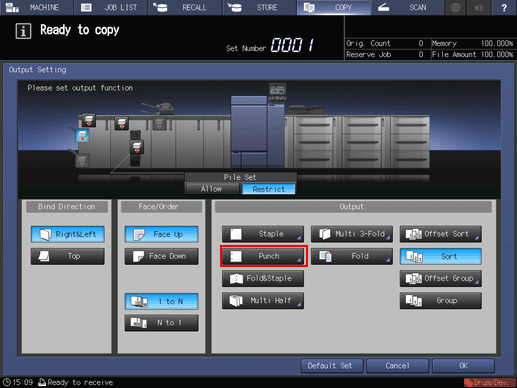Select the highlighted blue output tray icon
The height and width of the screenshot is (388, 517).
82,136
